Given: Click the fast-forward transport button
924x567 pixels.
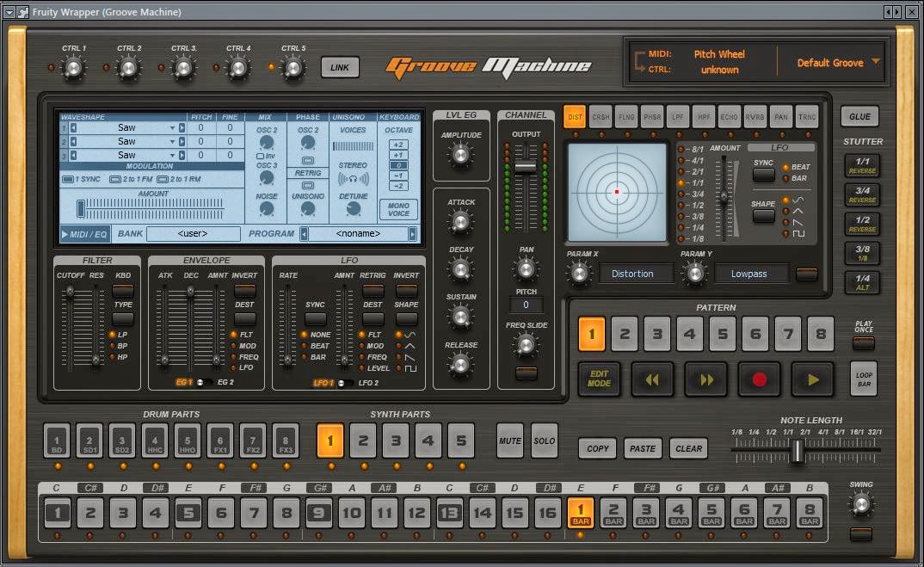Looking at the screenshot, I should click(706, 379).
